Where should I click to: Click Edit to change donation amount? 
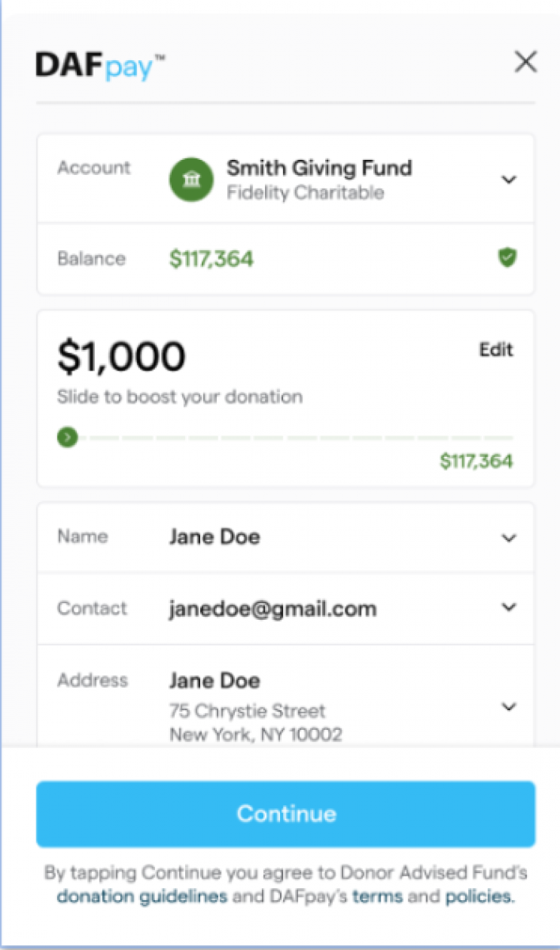496,350
